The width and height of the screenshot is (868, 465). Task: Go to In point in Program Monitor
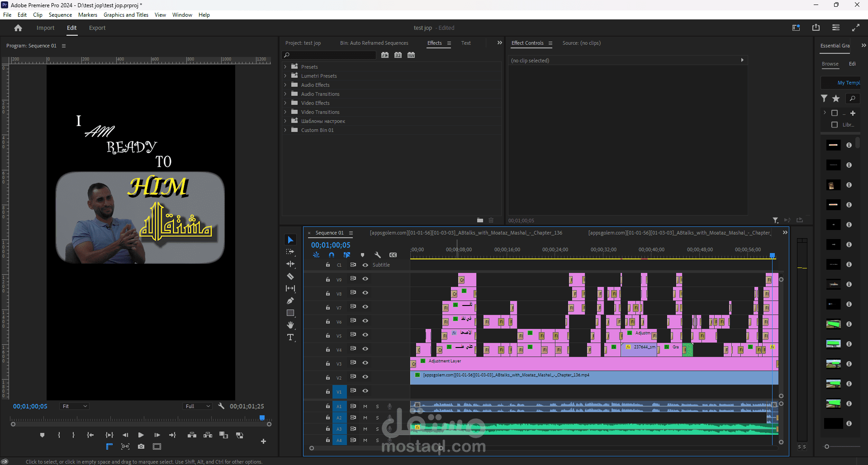[x=90, y=435]
